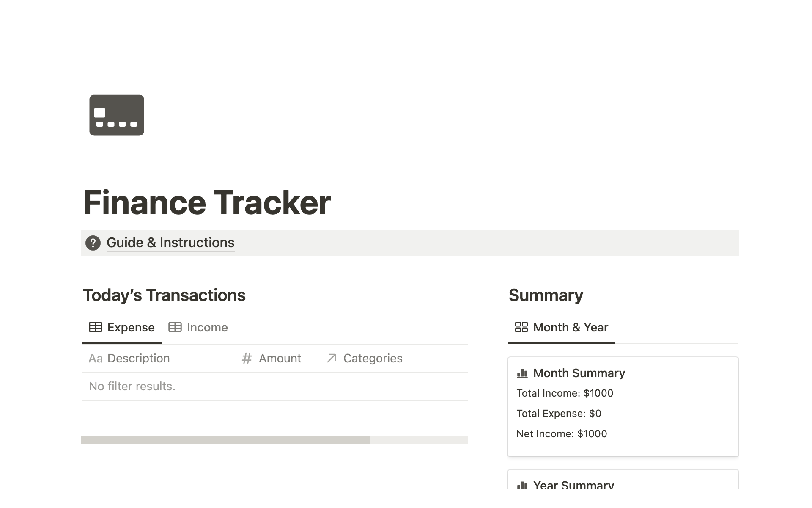Click the table icon next to Income
Image resolution: width=812 pixels, height=508 pixels.
(175, 327)
